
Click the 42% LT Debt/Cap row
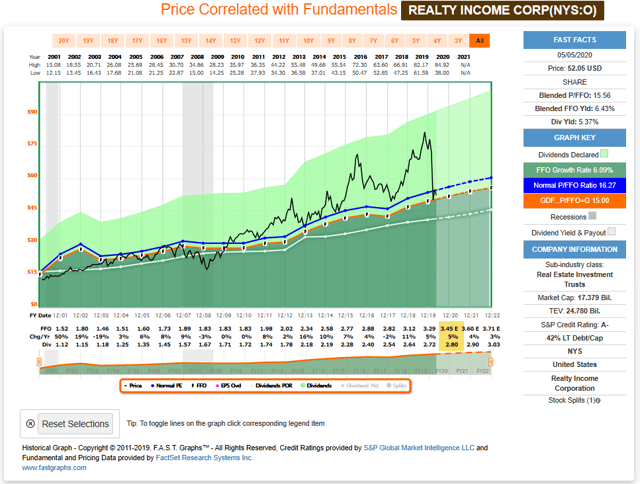click(574, 338)
